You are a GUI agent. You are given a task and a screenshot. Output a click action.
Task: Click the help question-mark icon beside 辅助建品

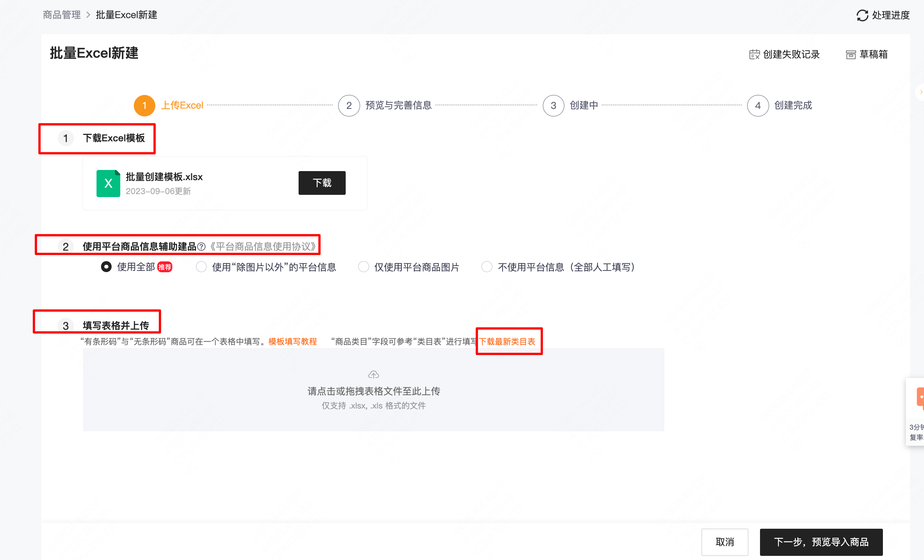(x=201, y=247)
